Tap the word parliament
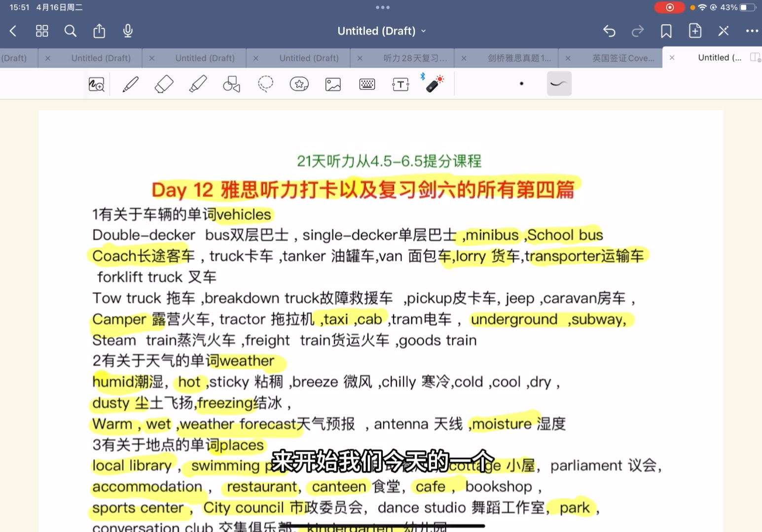 586,466
